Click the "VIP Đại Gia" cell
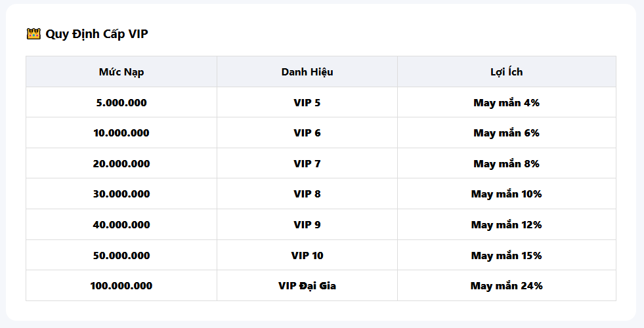The image size is (644, 328). click(307, 286)
